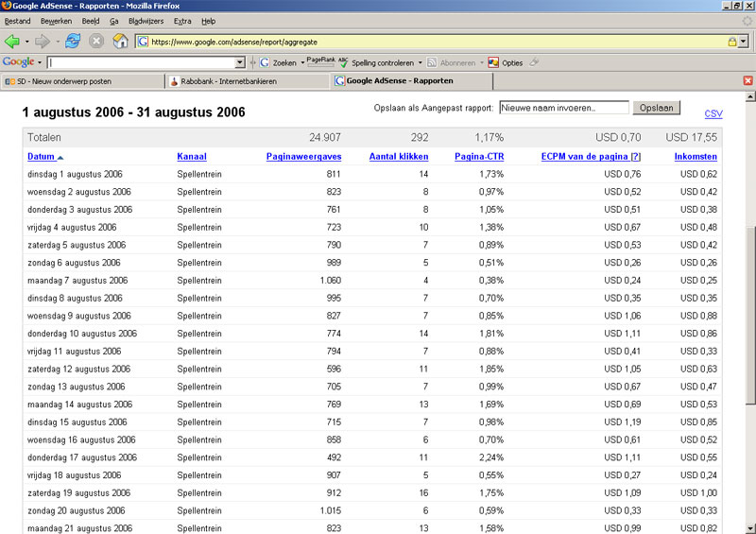Click the total page views '24.907'

[x=325, y=137]
